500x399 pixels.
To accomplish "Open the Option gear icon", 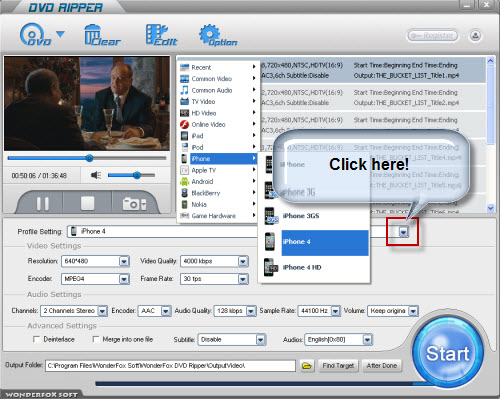I will [x=217, y=35].
